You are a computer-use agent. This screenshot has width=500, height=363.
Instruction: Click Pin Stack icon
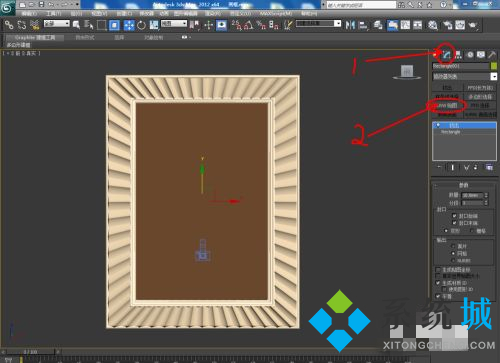(x=439, y=167)
